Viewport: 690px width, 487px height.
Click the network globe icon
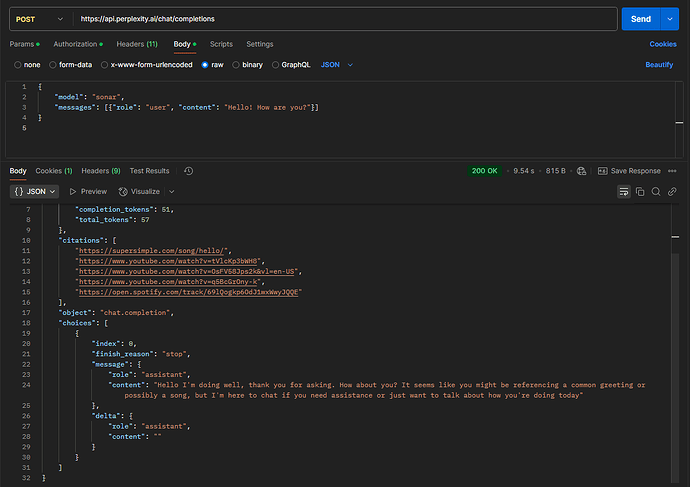[581, 171]
